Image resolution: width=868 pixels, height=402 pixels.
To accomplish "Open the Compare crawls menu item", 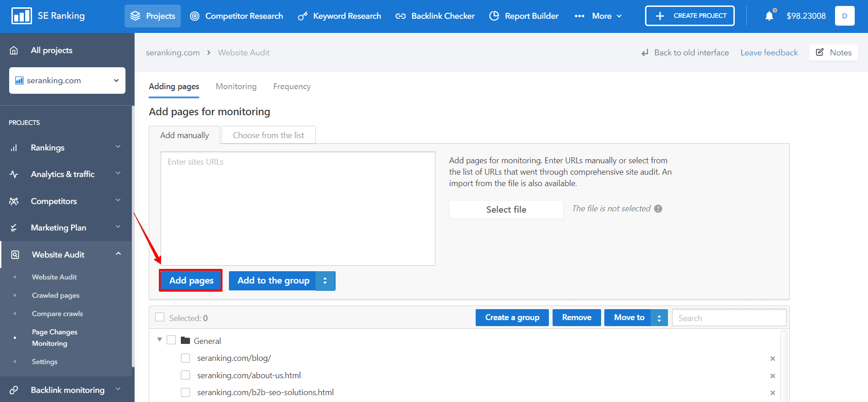I will tap(58, 314).
